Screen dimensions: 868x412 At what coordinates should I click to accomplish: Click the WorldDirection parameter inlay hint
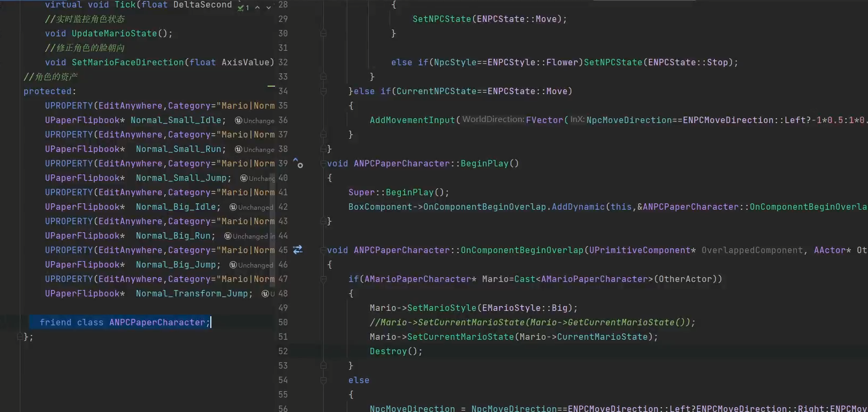(493, 119)
